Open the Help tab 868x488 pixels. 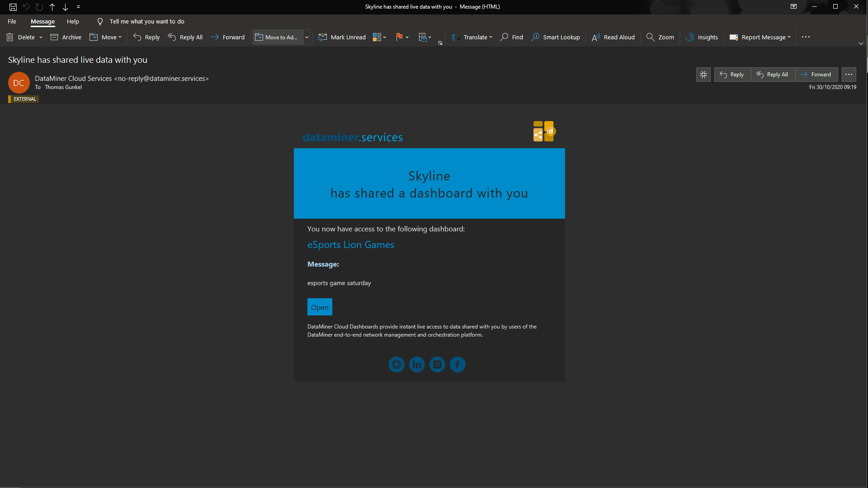73,21
